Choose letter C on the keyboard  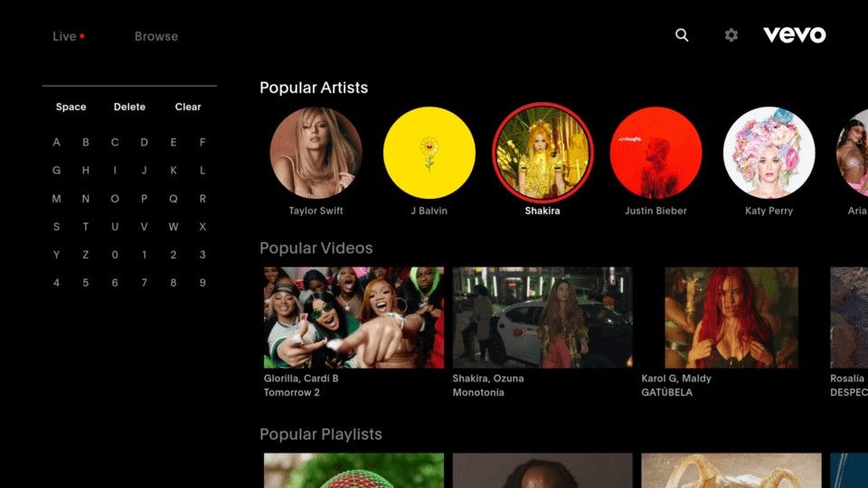point(115,142)
